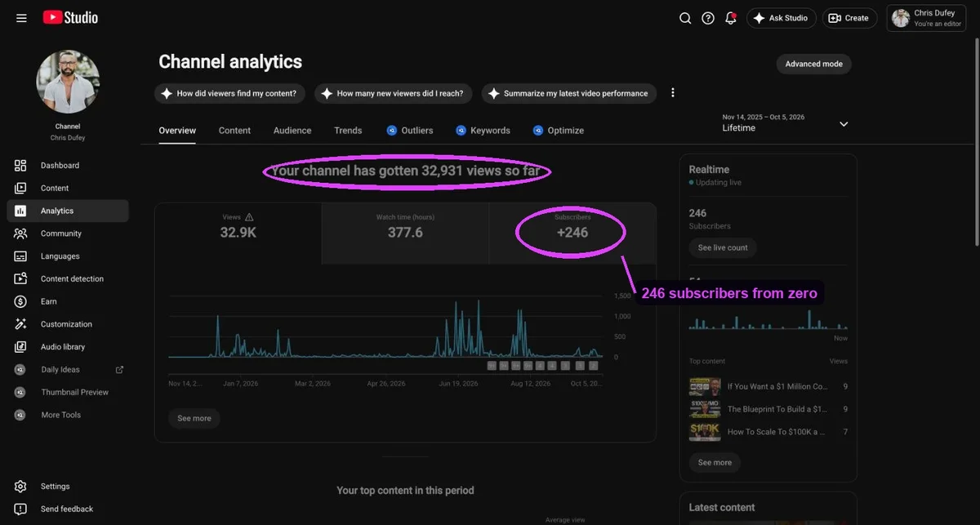Open the notifications bell

pos(731,18)
